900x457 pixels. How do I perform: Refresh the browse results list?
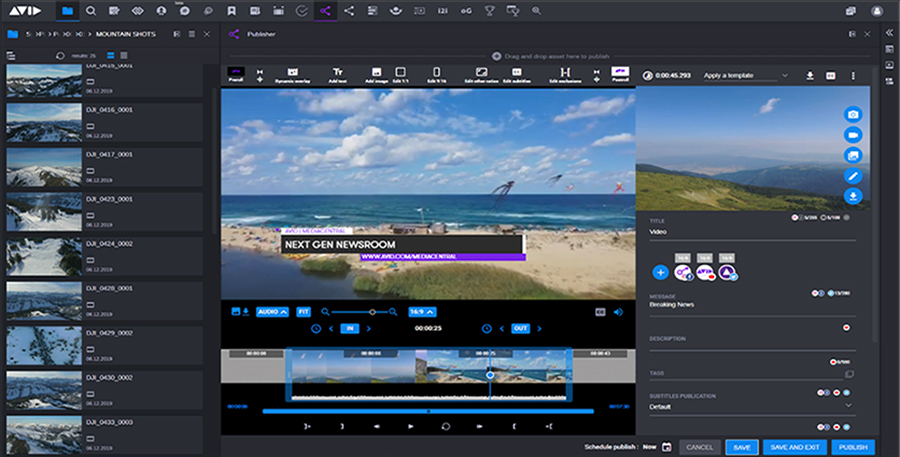60,56
